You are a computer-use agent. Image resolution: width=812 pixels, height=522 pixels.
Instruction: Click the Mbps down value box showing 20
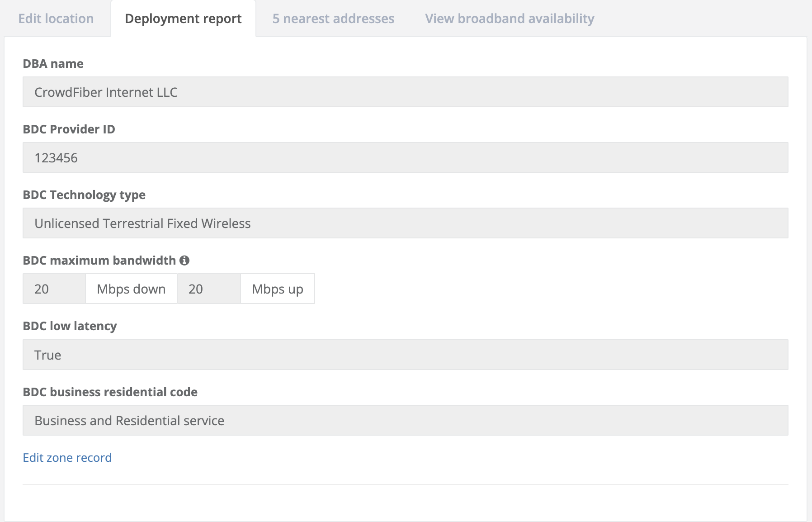pos(54,289)
